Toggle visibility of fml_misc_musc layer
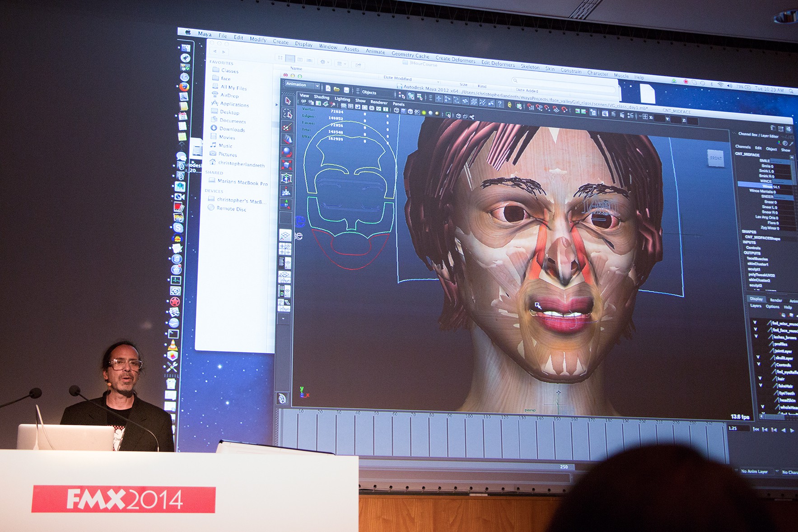The height and width of the screenshot is (532, 798). click(x=755, y=322)
